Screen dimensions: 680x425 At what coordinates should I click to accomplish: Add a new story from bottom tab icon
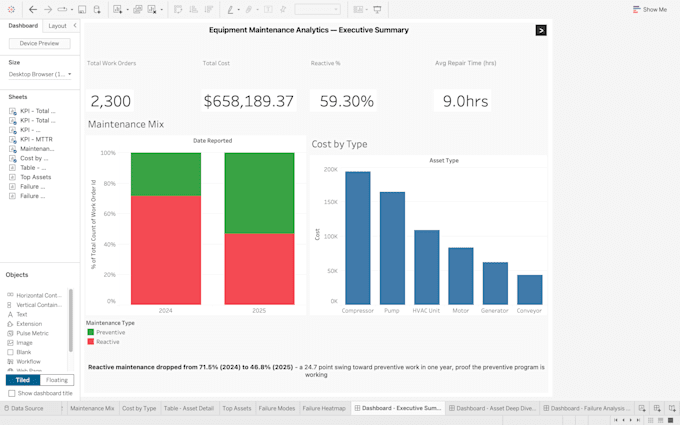click(672, 408)
